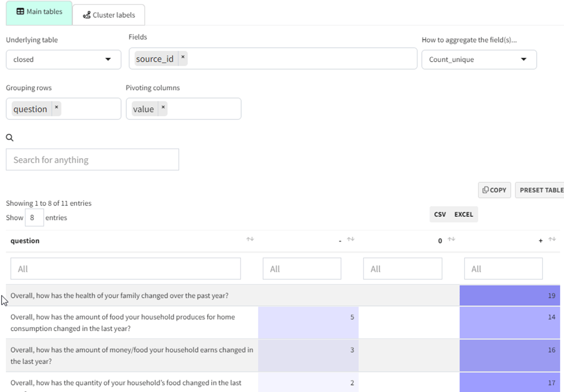Sort the plus column arrows
Screen dimensions: 564x392
(552, 239)
